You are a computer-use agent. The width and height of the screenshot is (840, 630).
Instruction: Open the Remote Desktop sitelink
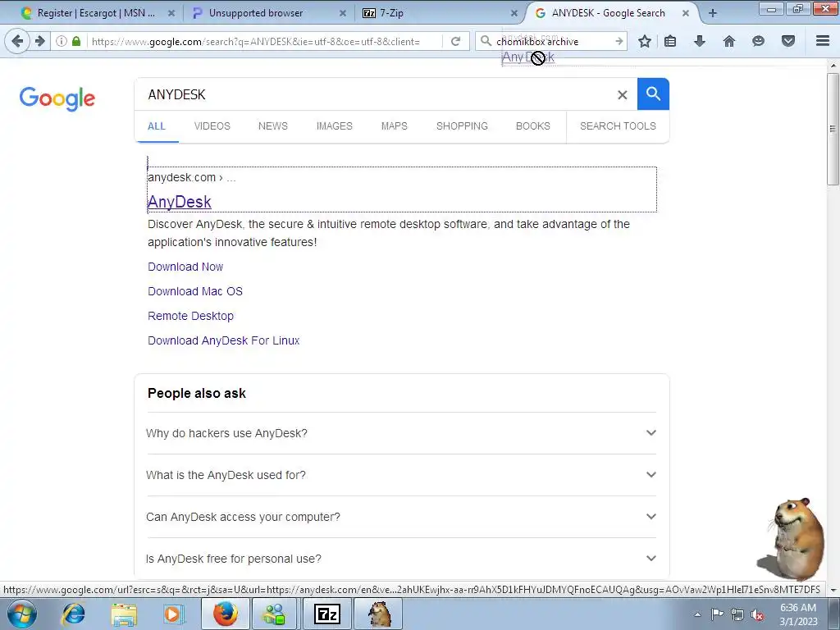click(190, 316)
